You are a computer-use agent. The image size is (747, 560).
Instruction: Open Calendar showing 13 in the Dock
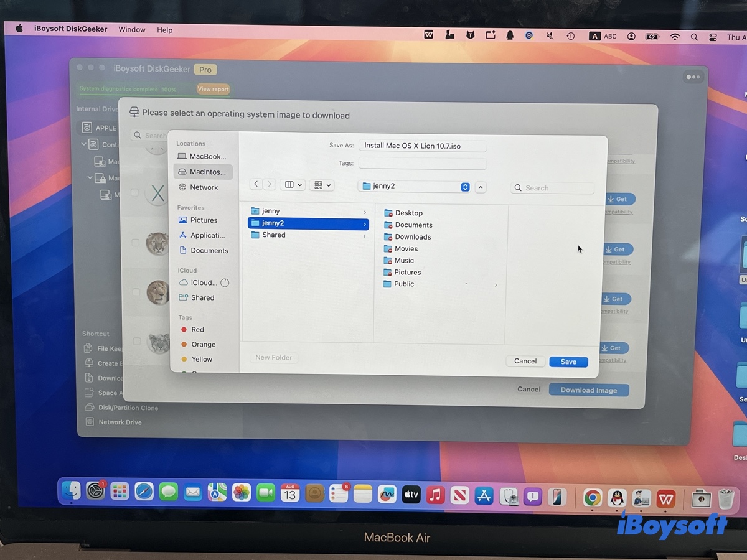coord(290,493)
